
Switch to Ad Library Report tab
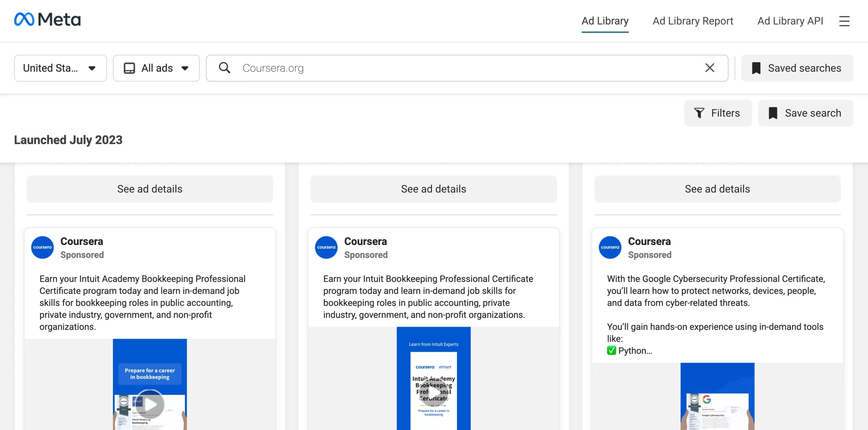pos(692,21)
